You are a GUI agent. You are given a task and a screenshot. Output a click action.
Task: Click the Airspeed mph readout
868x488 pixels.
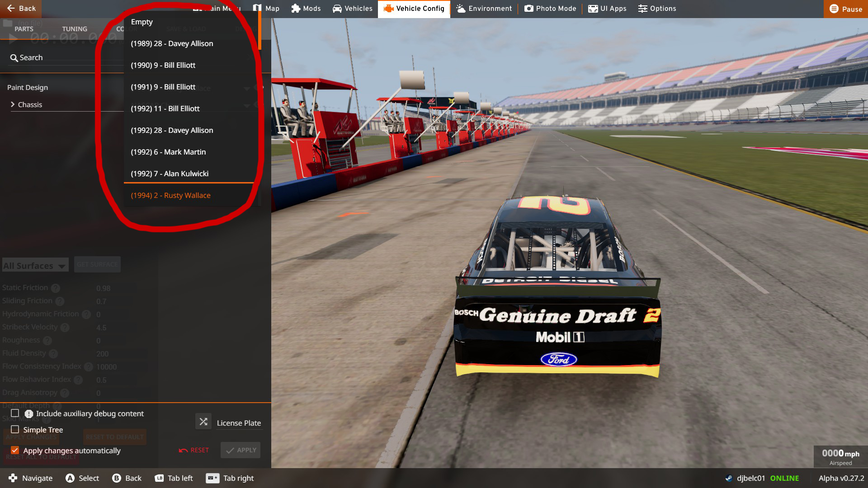pyautogui.click(x=840, y=457)
